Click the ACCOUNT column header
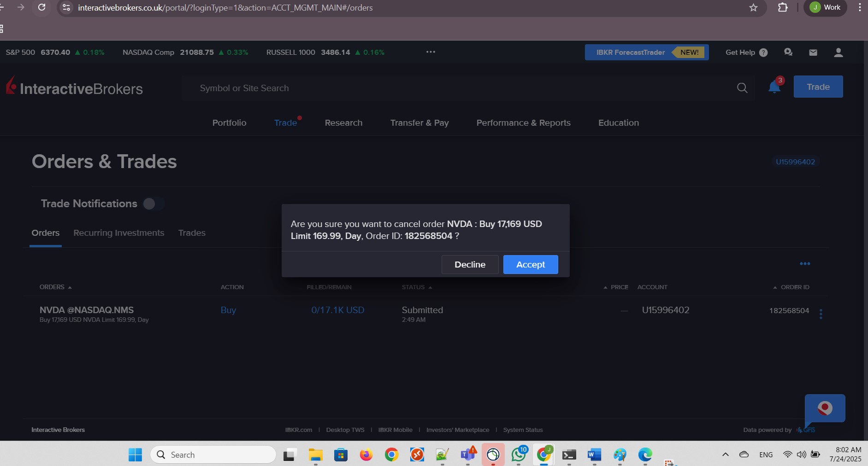 tap(652, 287)
